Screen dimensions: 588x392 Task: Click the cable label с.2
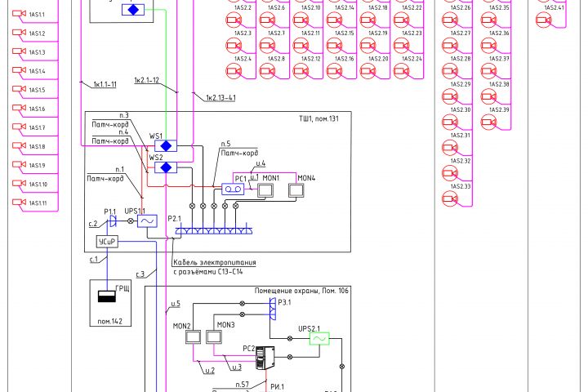(93, 224)
